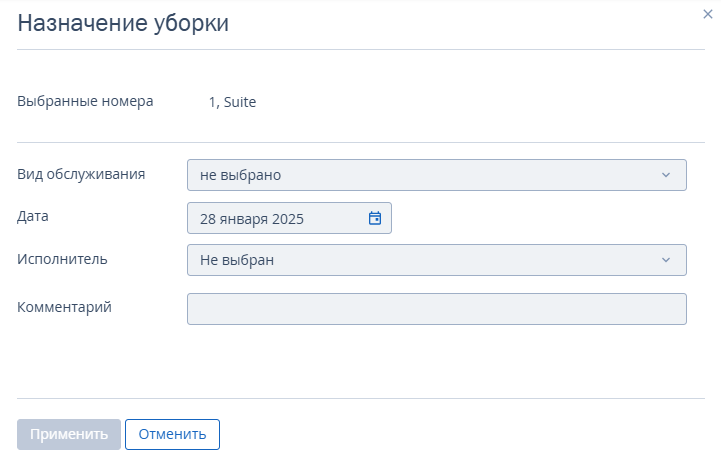This screenshot has height=467, width=721.
Task: Select the '1, Suite' room text
Action: coord(232,102)
